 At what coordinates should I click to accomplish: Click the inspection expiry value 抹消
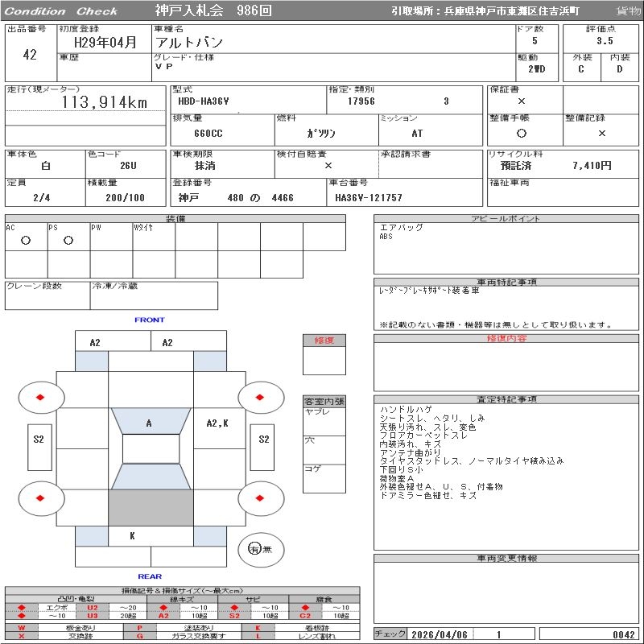pos(205,166)
